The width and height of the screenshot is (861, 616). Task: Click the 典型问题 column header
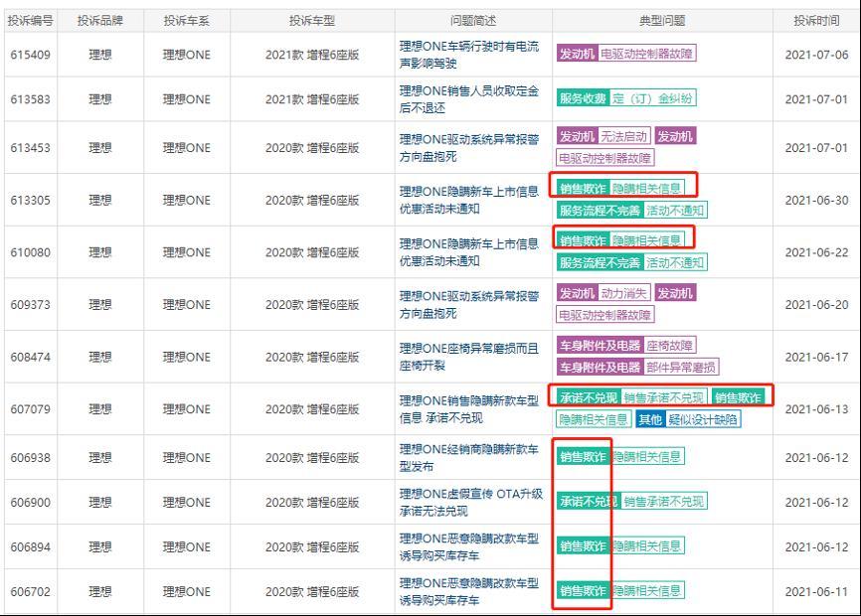662,21
